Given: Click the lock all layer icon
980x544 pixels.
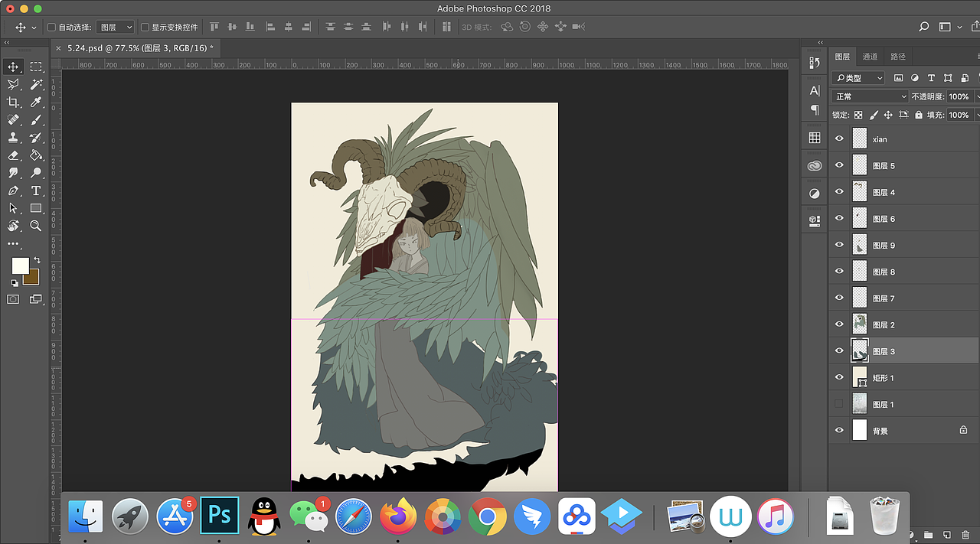Looking at the screenshot, I should point(920,115).
